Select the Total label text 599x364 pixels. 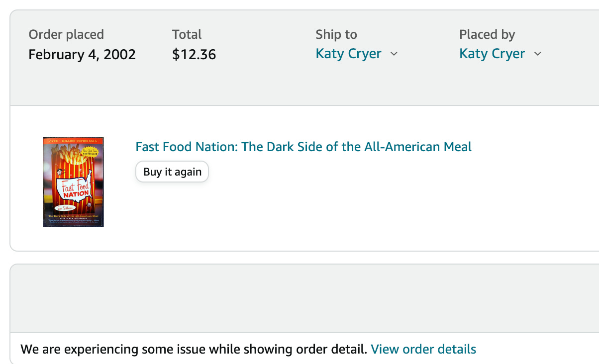coord(187,34)
